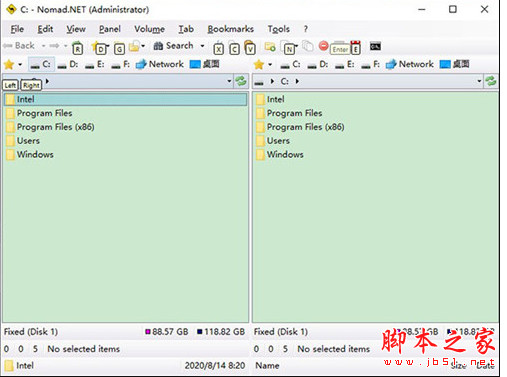Open the command prompt console icon
This screenshot has width=507, height=377.
pos(375,46)
